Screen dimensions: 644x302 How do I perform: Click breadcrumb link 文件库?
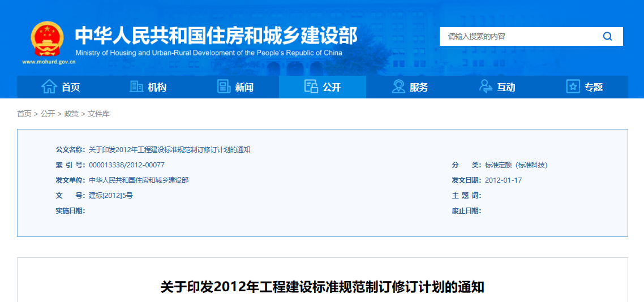(98, 114)
